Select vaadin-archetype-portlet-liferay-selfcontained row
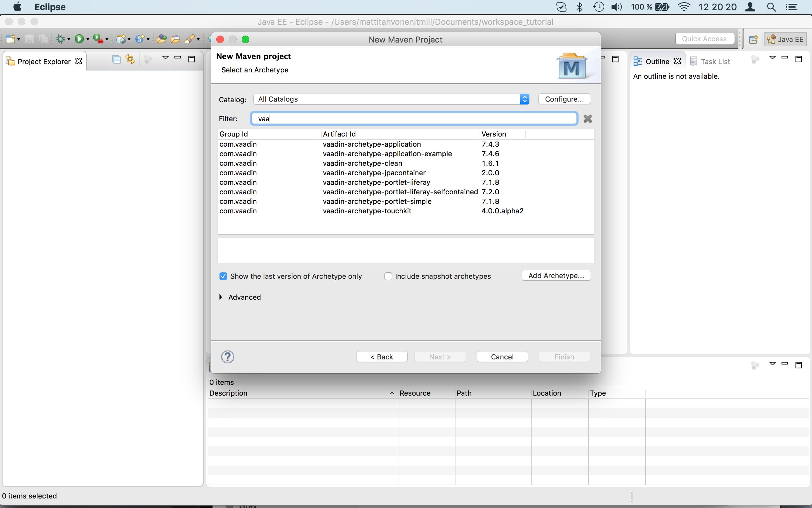The width and height of the screenshot is (812, 508). coord(405,192)
